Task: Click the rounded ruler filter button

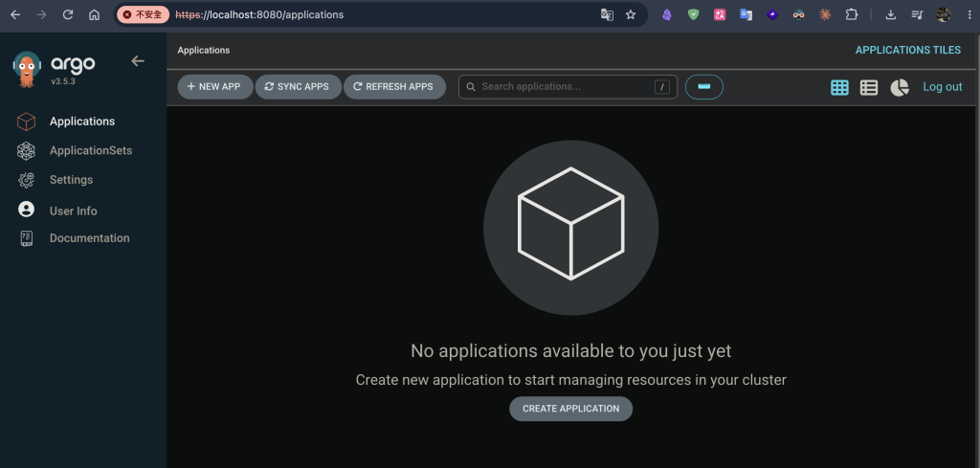Action: click(704, 87)
